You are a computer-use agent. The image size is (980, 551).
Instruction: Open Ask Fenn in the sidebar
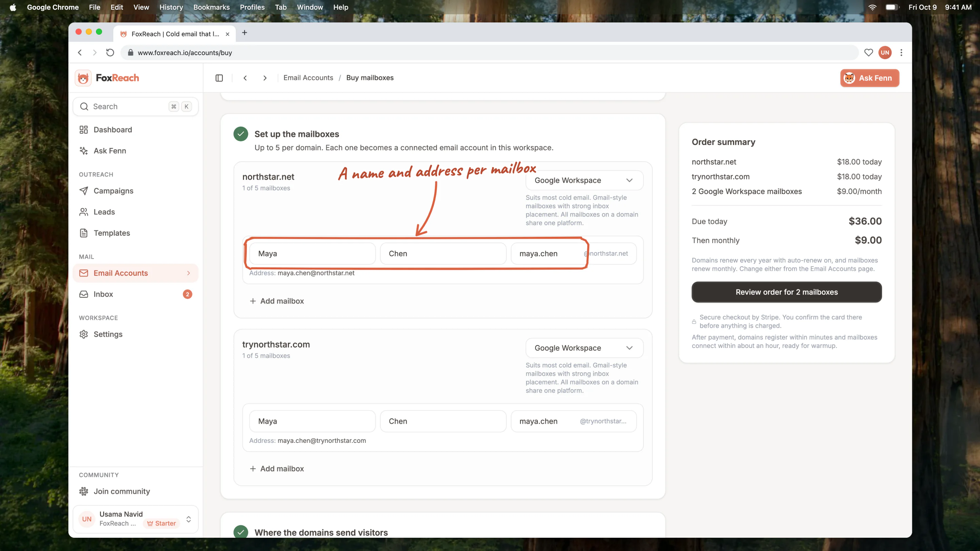coord(135,151)
